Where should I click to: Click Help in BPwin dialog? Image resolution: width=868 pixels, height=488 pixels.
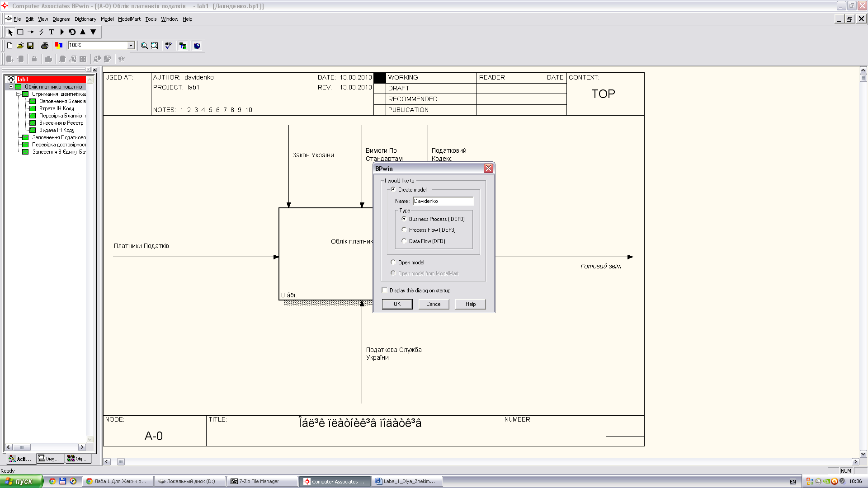pyautogui.click(x=471, y=304)
